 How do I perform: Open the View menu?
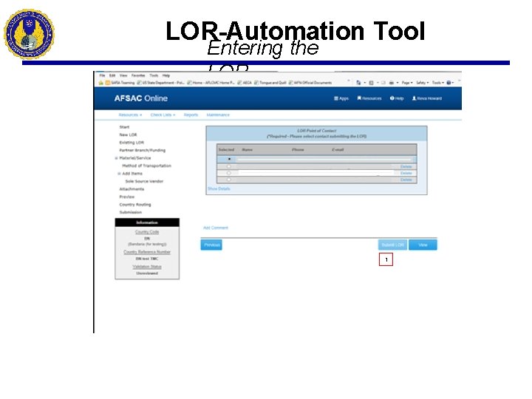pos(123,75)
